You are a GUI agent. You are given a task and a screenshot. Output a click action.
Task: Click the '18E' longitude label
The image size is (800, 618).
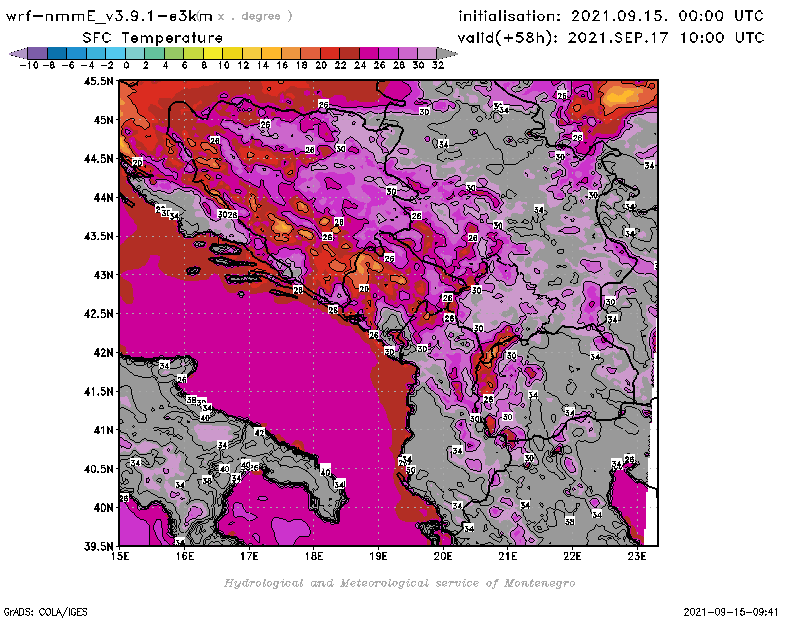314,556
